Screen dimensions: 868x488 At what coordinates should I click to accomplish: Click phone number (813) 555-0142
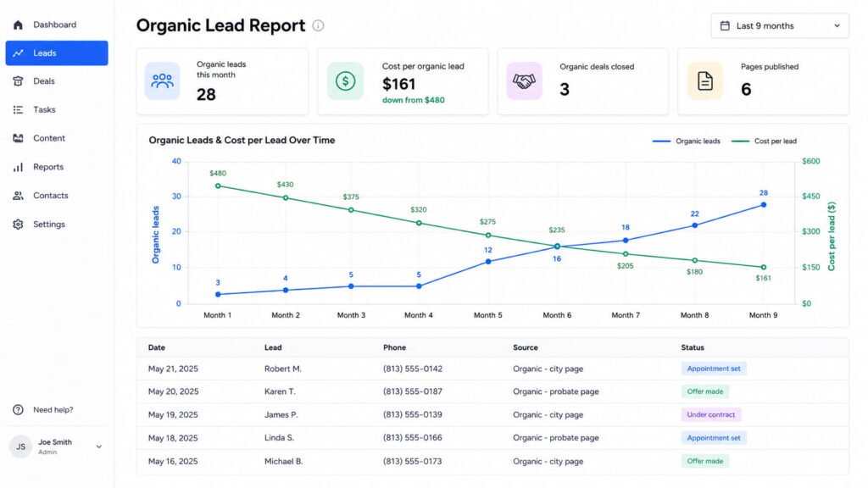pos(413,369)
